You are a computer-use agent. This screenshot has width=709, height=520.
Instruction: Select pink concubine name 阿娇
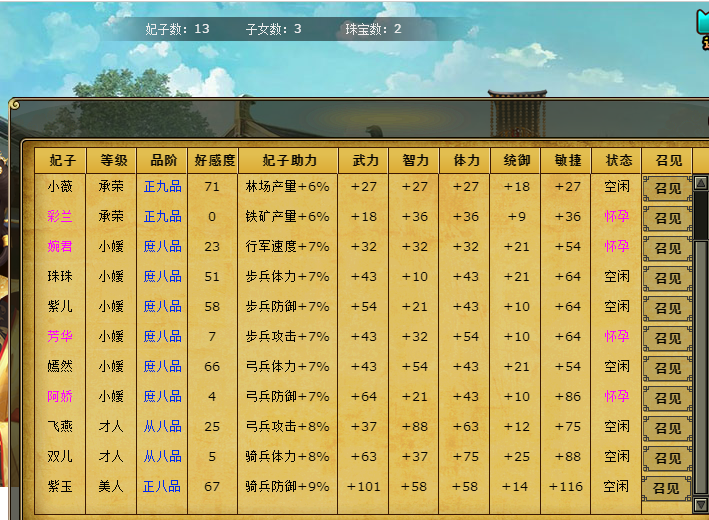[x=60, y=397]
